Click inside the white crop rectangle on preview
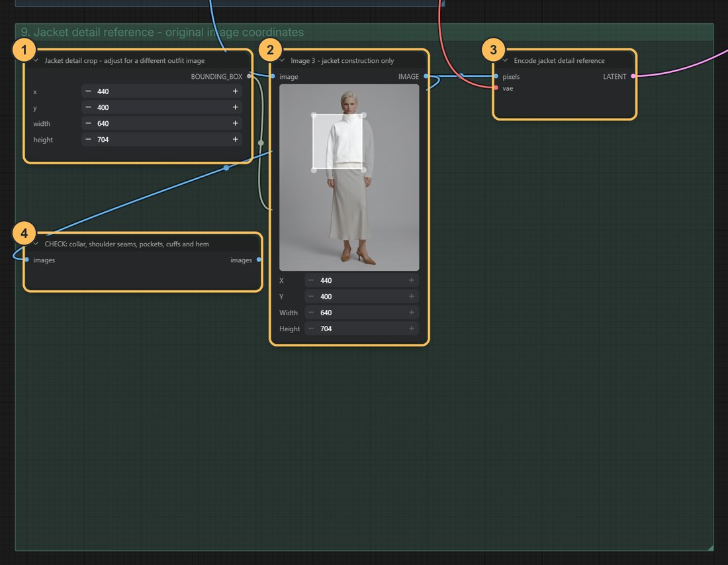Screen dimensions: 728x565 [338, 142]
